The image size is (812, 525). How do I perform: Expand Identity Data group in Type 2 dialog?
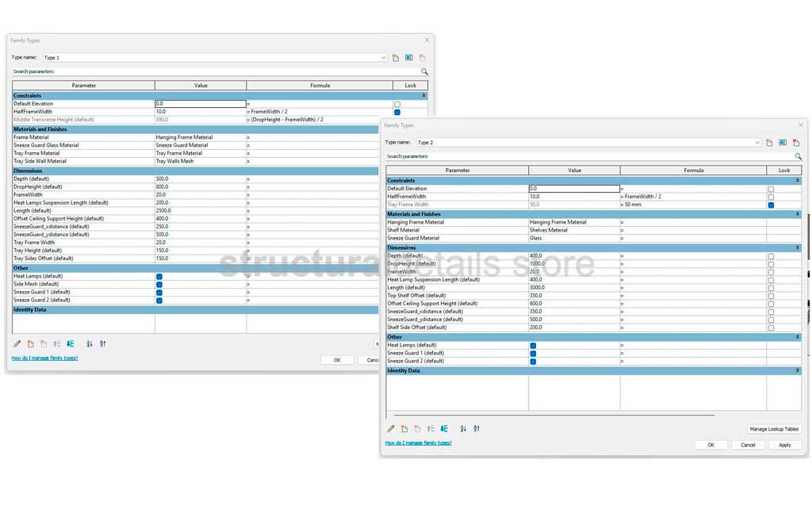pos(798,371)
